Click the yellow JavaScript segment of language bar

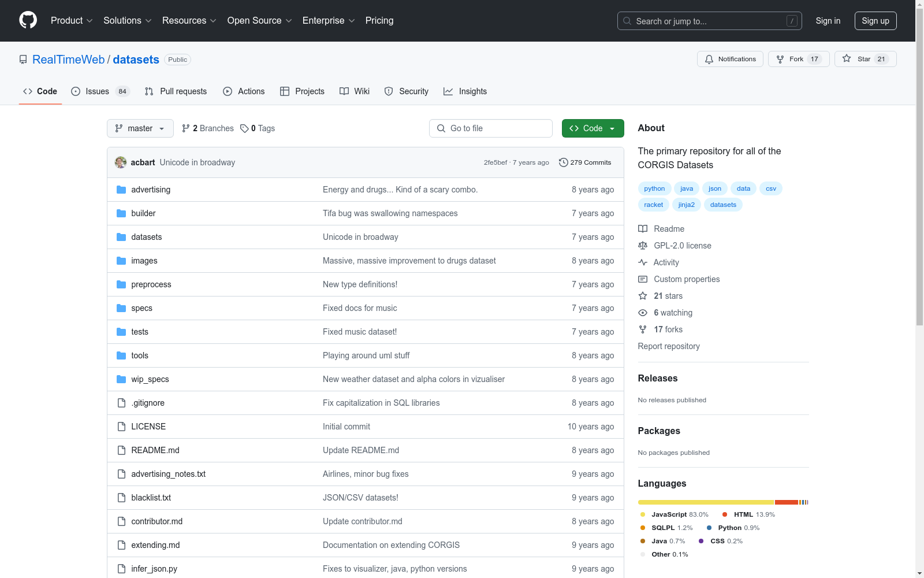[706, 502]
